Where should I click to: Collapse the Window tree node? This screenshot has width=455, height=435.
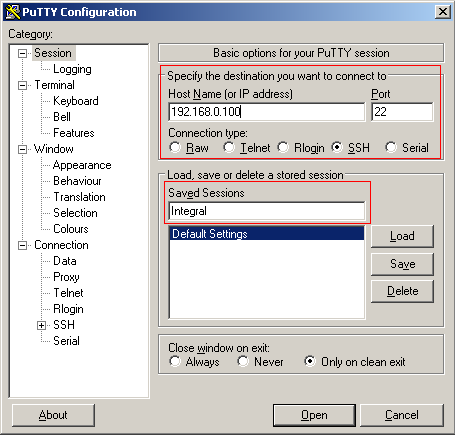click(x=22, y=149)
